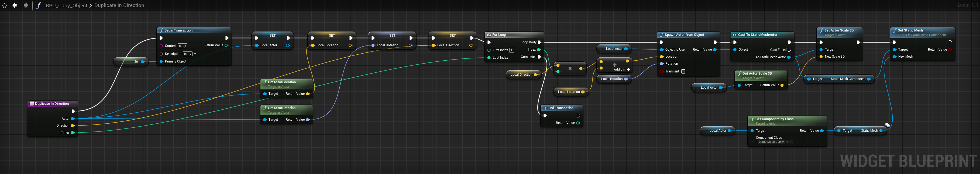Click the Cast Failed exec pin
The image size is (980, 174).
790,50
